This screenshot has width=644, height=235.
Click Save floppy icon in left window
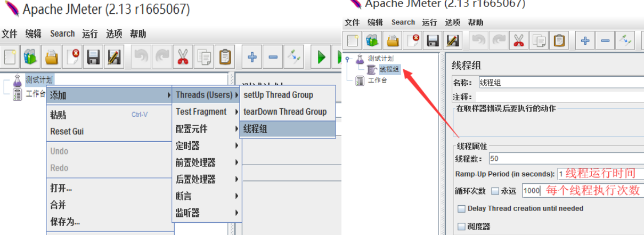[x=93, y=57]
